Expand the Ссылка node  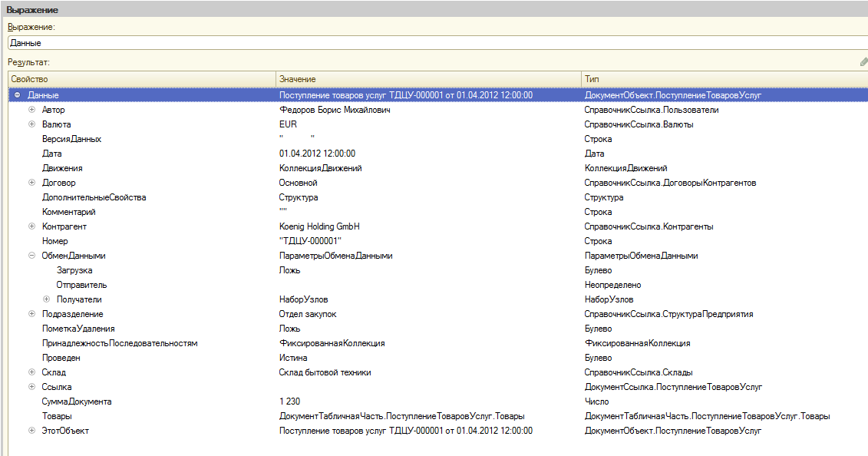31,387
